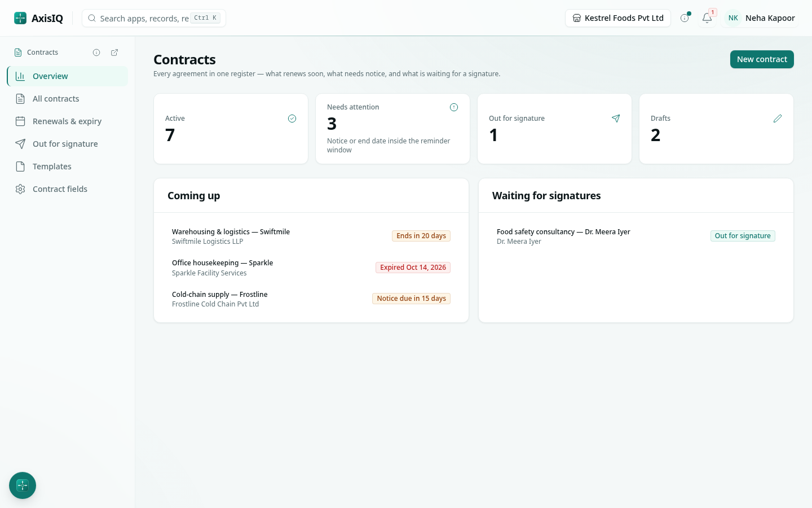
Task: Click Sparkle Facility Services text
Action: click(x=209, y=273)
